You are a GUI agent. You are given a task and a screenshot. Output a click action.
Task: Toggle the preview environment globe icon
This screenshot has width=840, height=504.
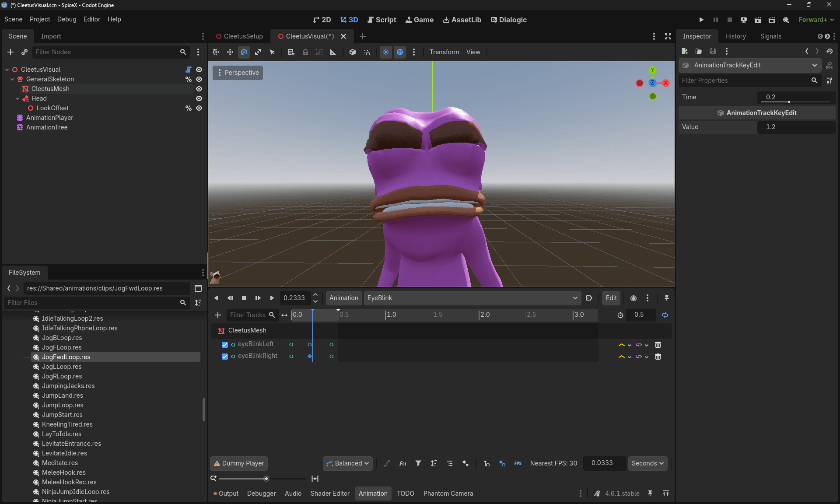400,52
